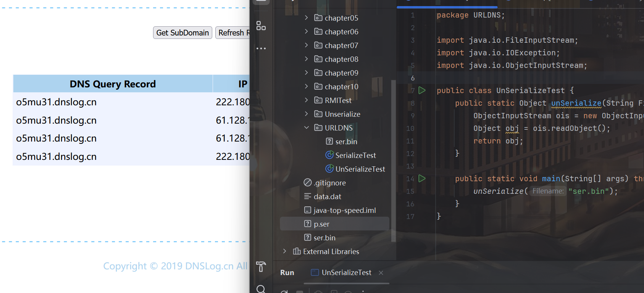
Task: Click the run gutter icon beside class UnSerializeTest
Action: (x=422, y=90)
